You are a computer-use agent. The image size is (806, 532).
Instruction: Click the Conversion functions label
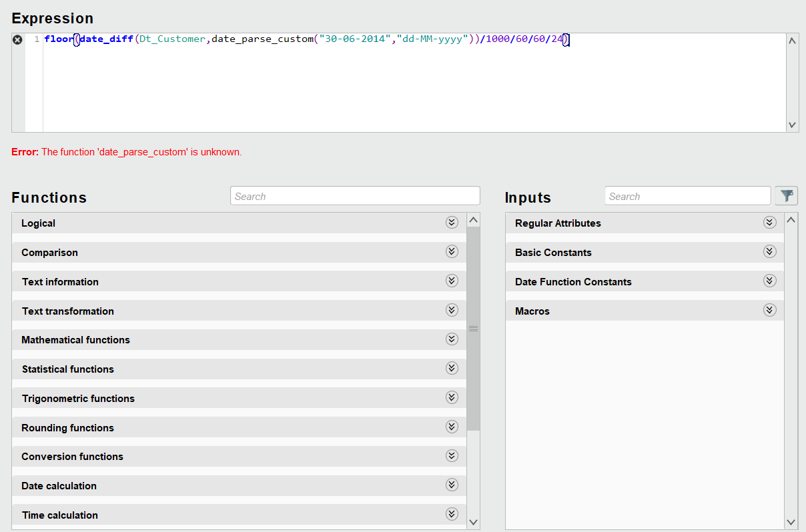[72, 457]
